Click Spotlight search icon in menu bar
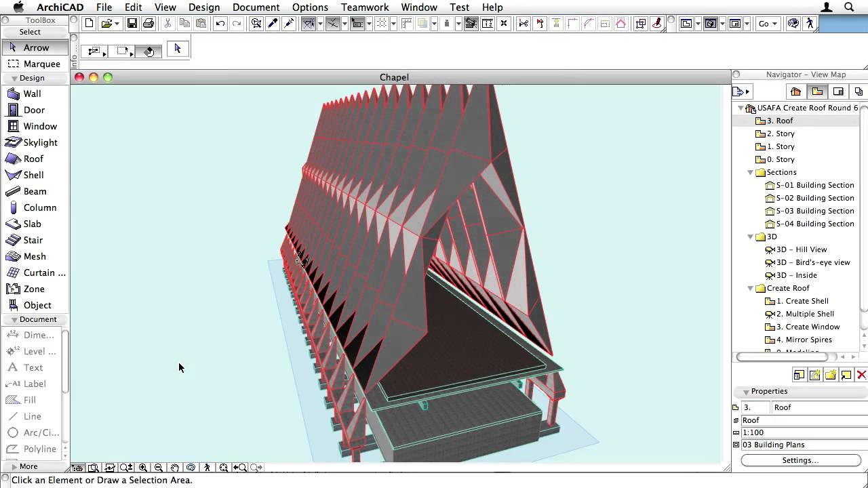 pyautogui.click(x=849, y=7)
